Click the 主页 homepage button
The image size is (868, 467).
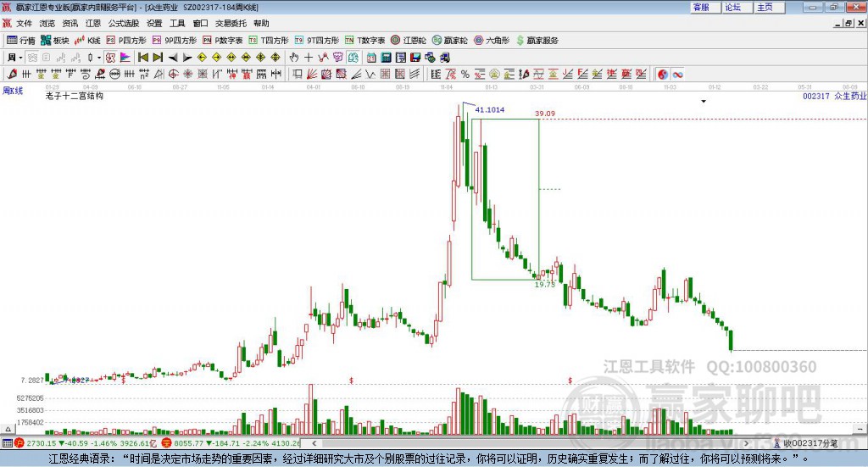tap(770, 7)
